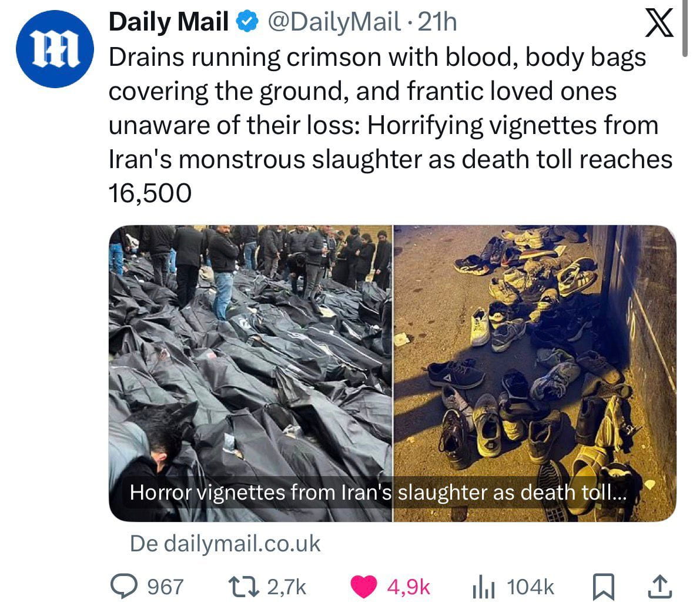The width and height of the screenshot is (693, 616).
Task: Open the @DailyMail handle link
Action: pos(334,22)
